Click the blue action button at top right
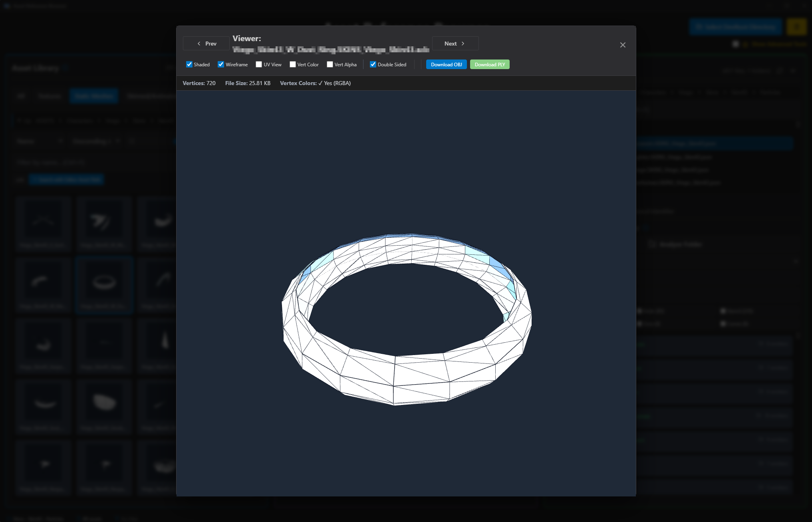The height and width of the screenshot is (522, 812). point(735,27)
